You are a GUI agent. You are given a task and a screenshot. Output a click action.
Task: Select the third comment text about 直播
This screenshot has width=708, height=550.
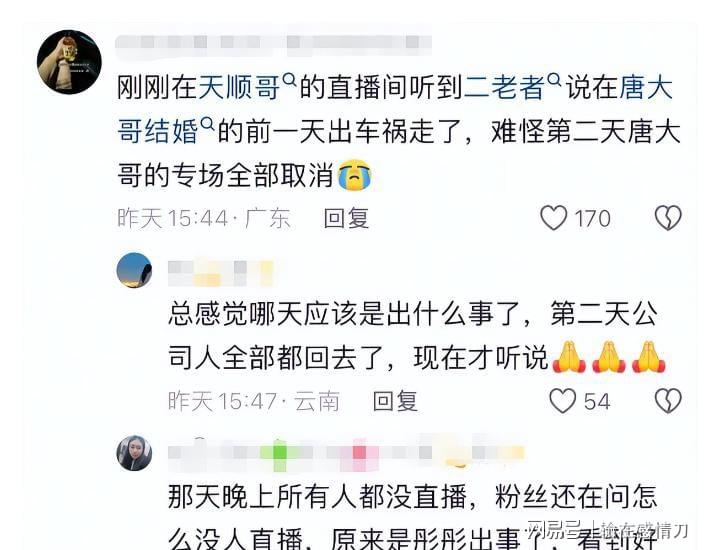(x=412, y=517)
